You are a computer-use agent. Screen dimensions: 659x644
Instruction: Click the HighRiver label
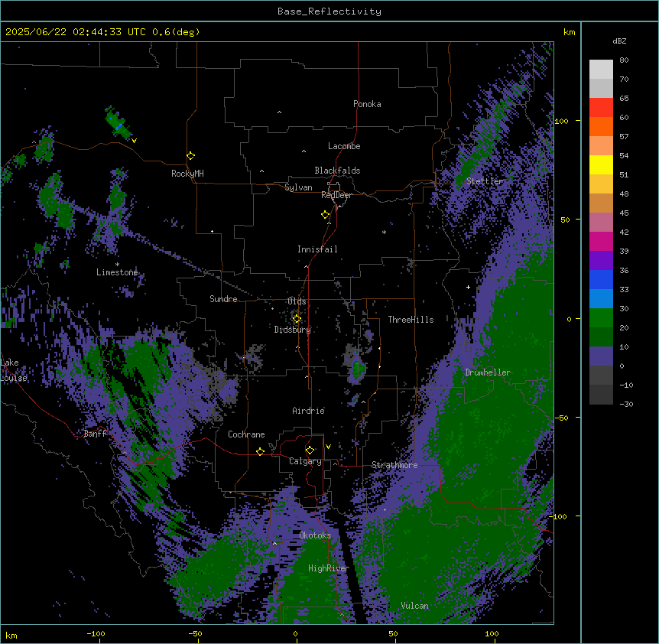(329, 568)
